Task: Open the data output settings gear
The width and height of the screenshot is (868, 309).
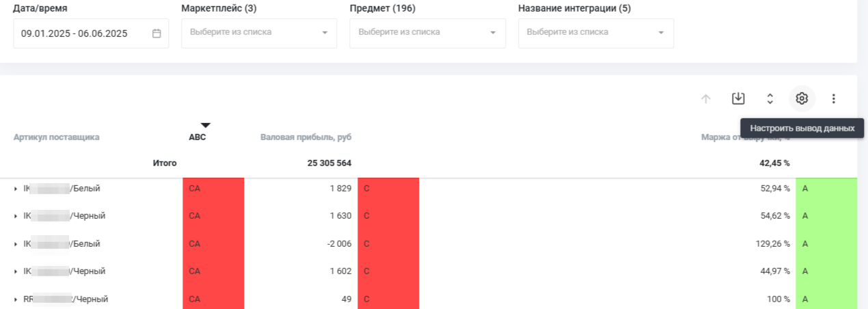Action: [802, 98]
